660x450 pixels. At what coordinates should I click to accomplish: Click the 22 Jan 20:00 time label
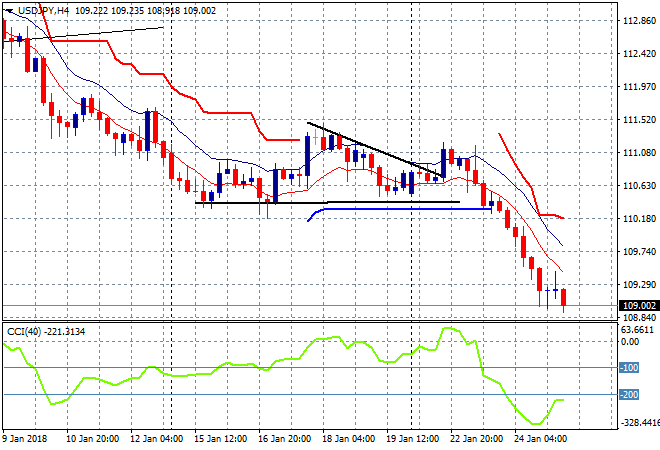pyautogui.click(x=476, y=439)
